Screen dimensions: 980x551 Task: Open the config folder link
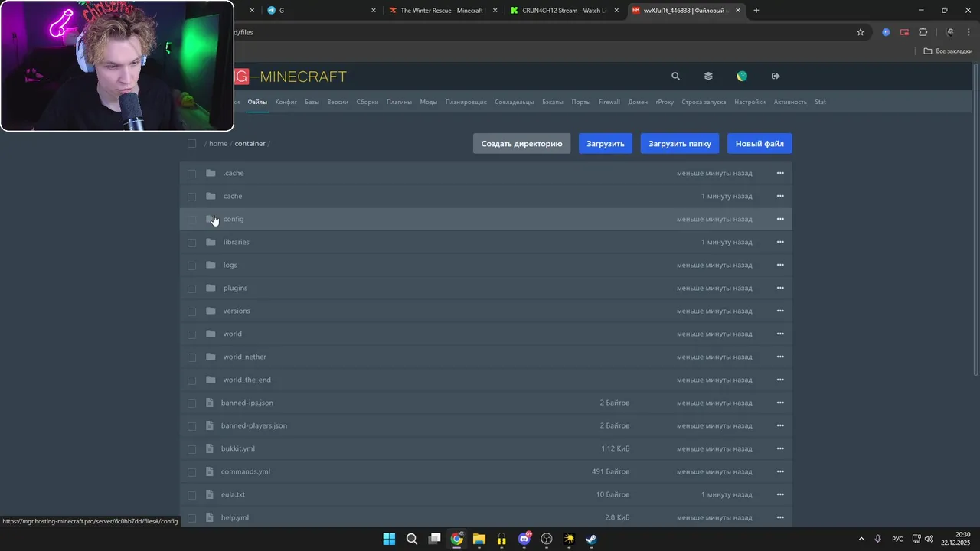[x=234, y=219]
